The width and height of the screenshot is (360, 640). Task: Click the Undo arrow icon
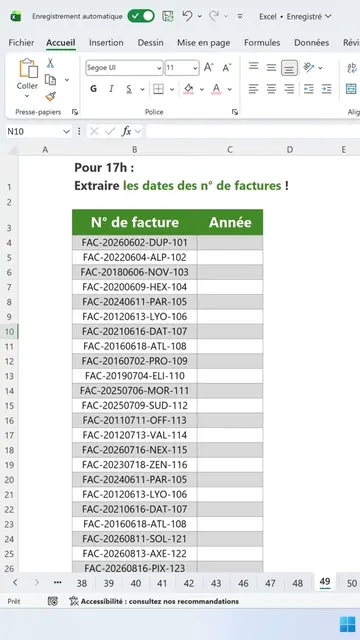[187, 16]
